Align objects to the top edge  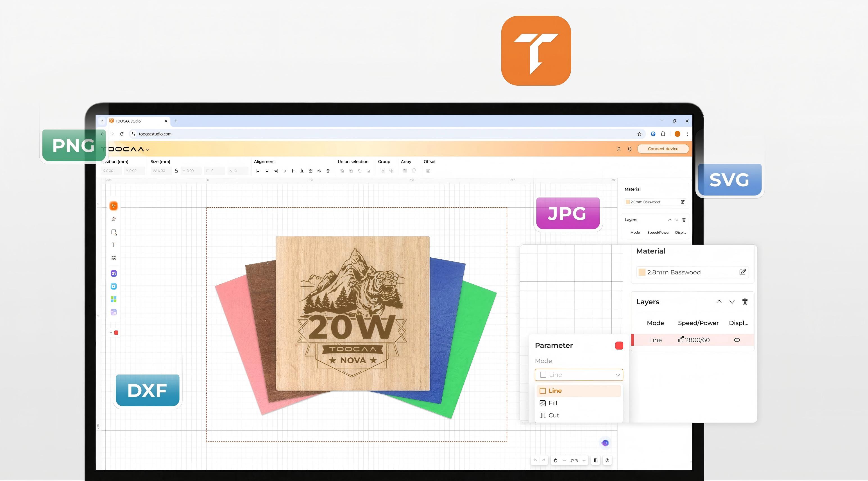tap(284, 171)
